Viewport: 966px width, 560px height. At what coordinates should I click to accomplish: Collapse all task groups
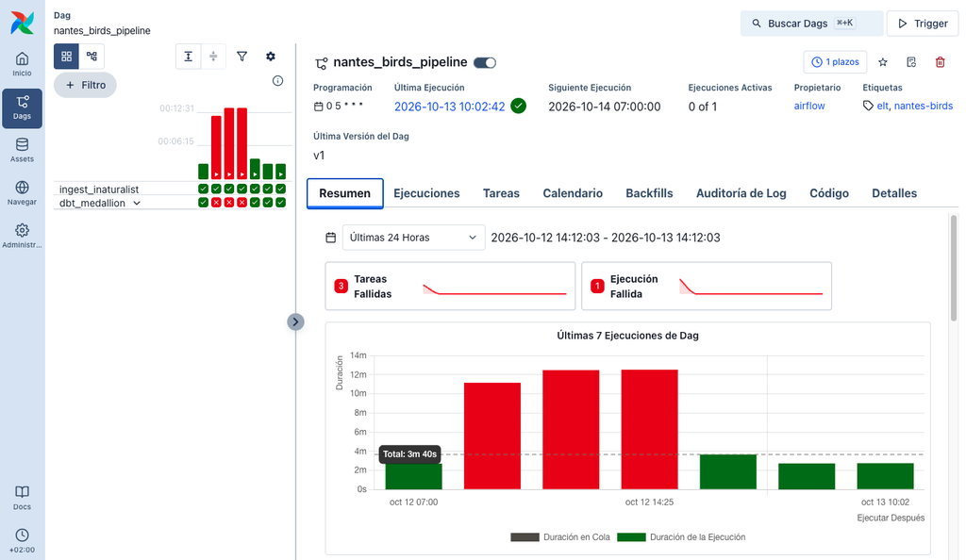pos(213,57)
